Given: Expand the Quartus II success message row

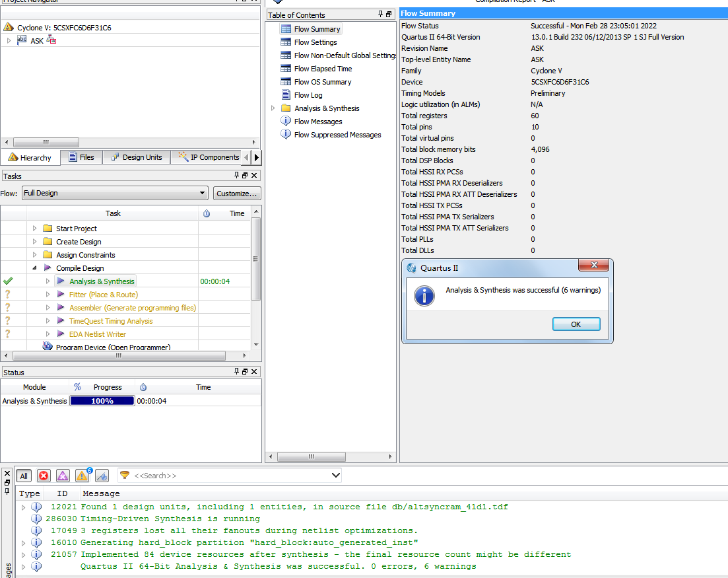Looking at the screenshot, I should click(23, 566).
